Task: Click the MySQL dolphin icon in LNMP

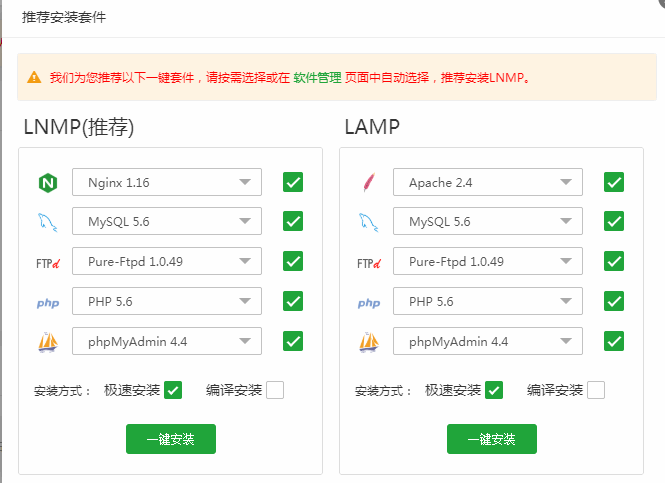Action: 48,222
